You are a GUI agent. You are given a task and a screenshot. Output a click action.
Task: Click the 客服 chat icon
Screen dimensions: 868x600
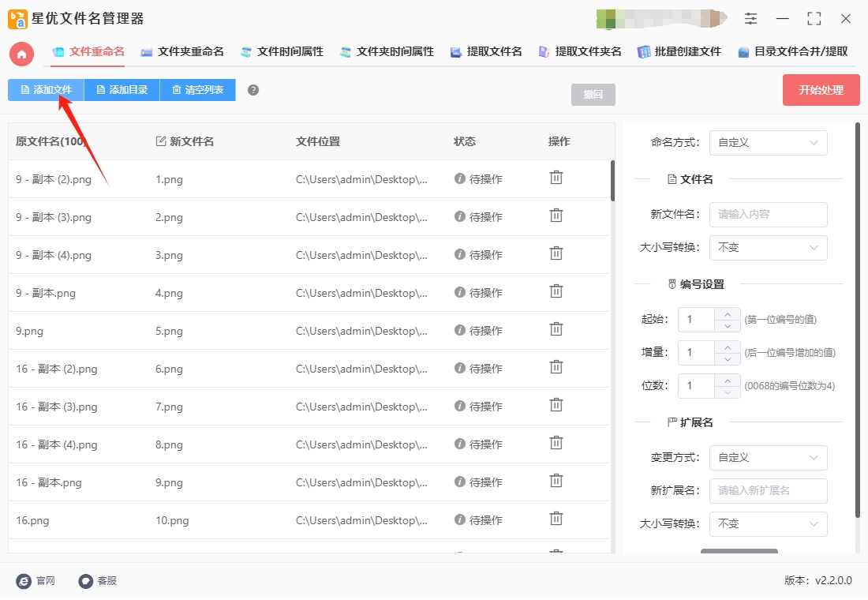coord(85,581)
